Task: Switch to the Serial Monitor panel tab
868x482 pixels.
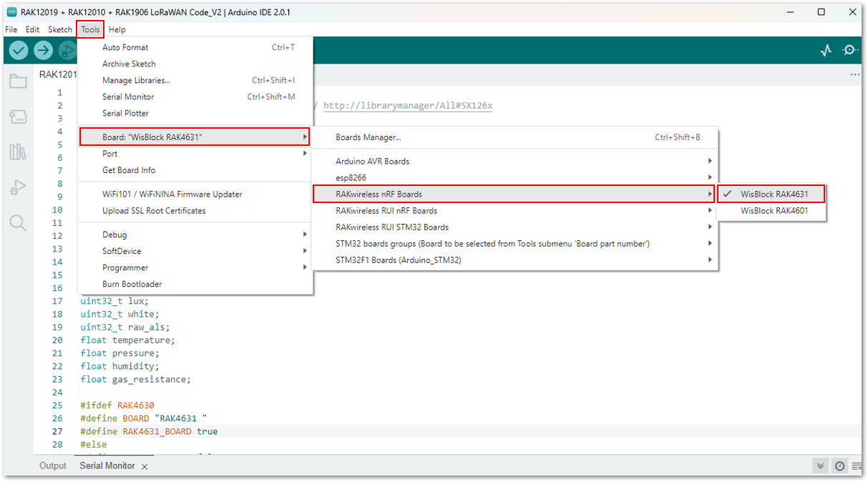Action: coord(107,466)
